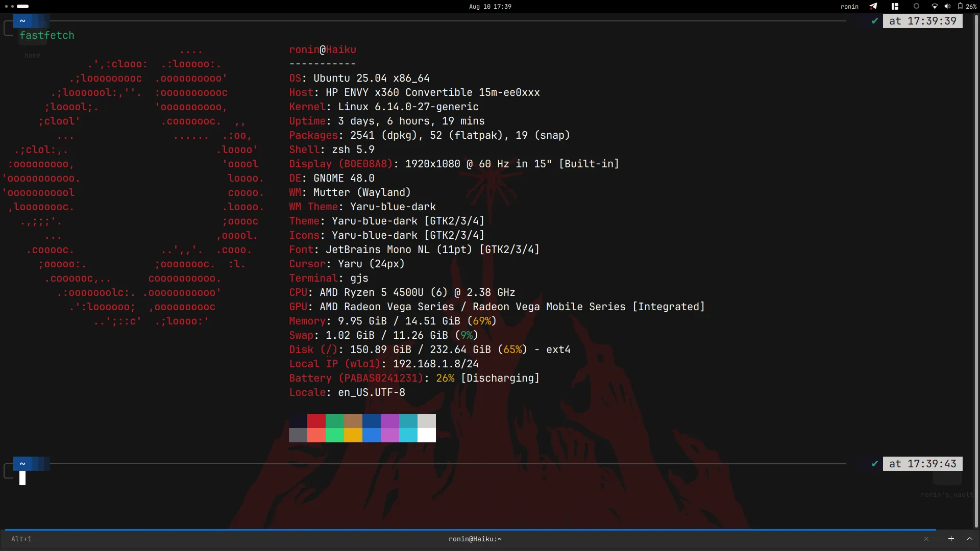Click the Battery line 26% [Discharging]

click(x=414, y=378)
